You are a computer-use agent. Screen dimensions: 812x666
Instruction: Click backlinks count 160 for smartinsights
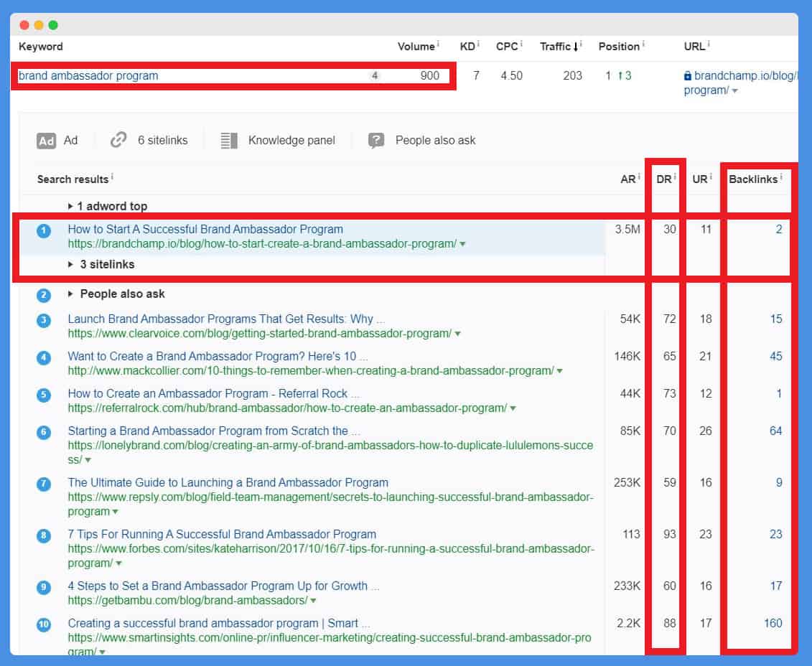(773, 623)
